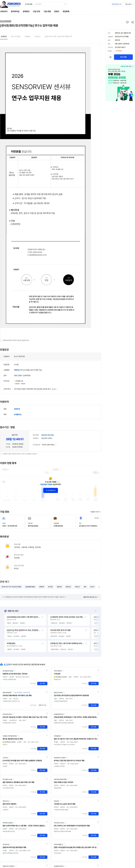135x868 pixels.
Task: Scrap the 2026년 DB손해보험 사무지원직 star
Action: click(47, 692)
